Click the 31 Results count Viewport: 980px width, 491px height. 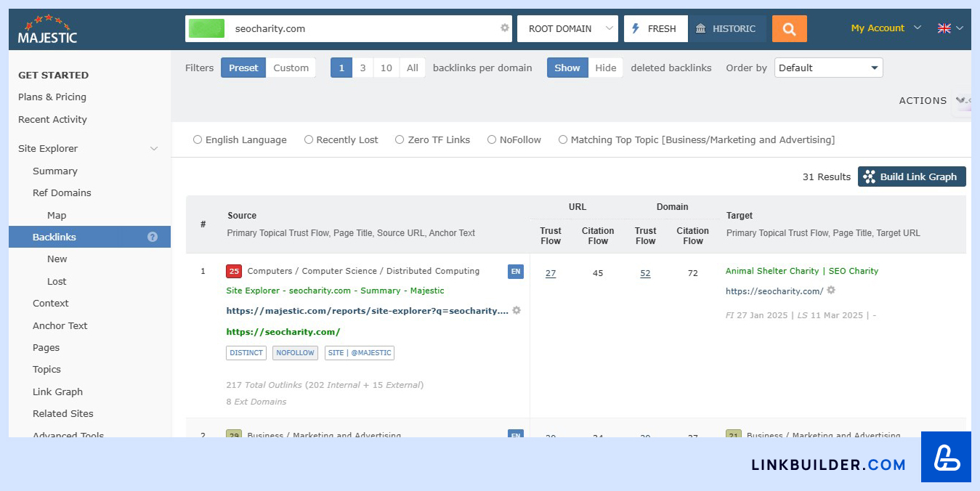click(827, 176)
